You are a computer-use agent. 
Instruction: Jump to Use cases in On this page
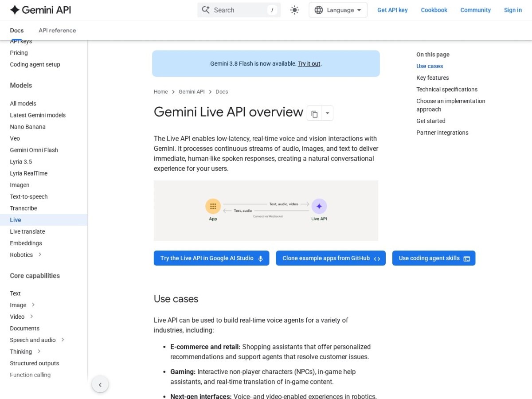point(430,66)
